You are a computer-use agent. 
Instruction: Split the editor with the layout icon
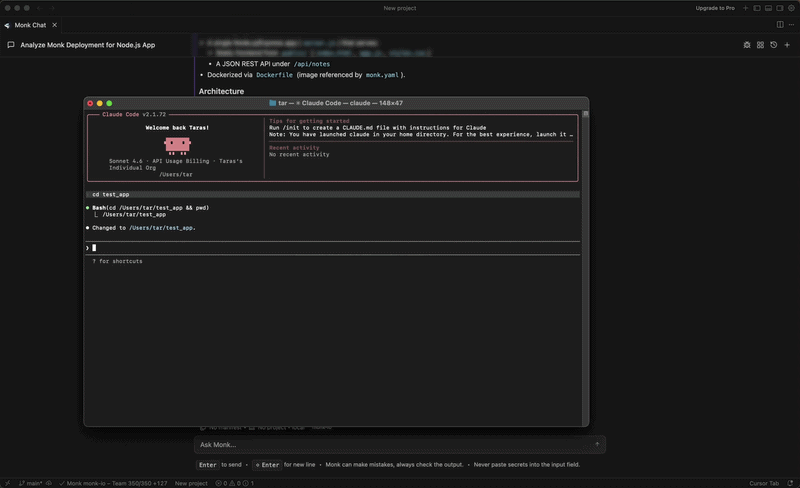[780, 25]
